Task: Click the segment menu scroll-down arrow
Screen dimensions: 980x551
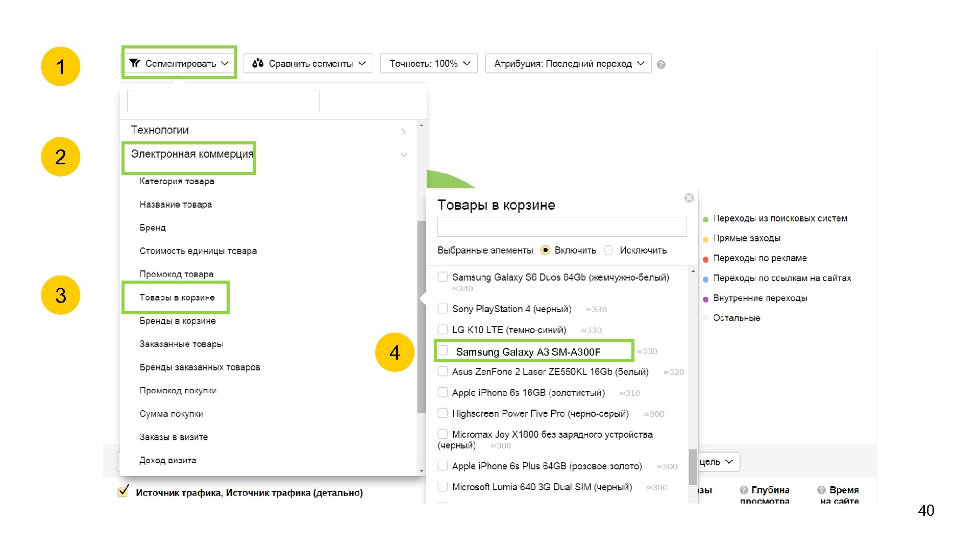Action: 421,471
